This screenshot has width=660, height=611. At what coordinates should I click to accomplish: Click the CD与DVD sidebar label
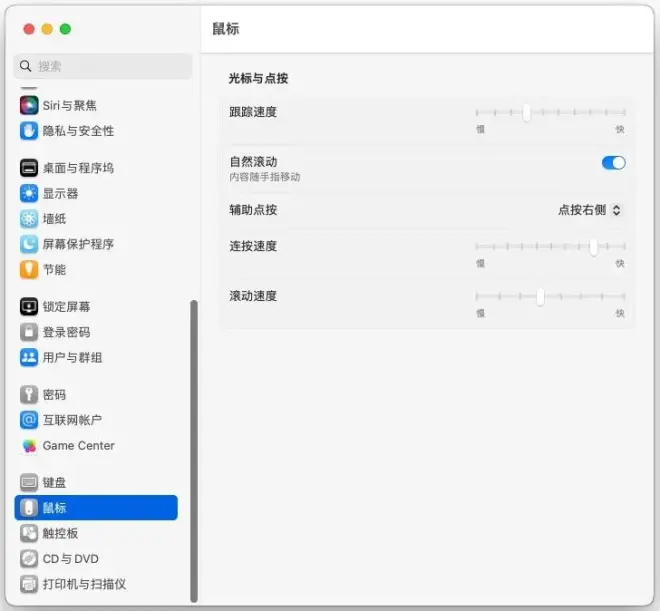point(71,558)
